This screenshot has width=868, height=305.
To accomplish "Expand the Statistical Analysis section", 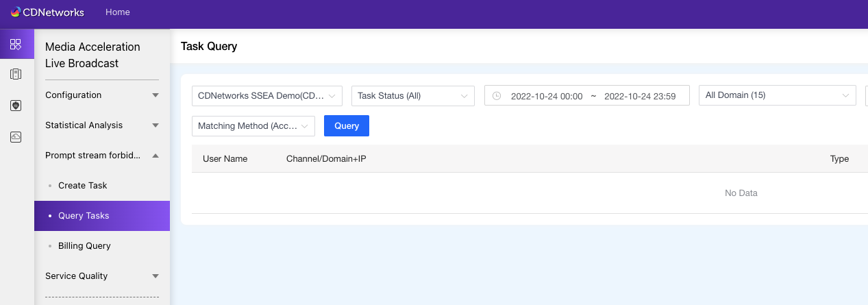I will pyautogui.click(x=102, y=125).
